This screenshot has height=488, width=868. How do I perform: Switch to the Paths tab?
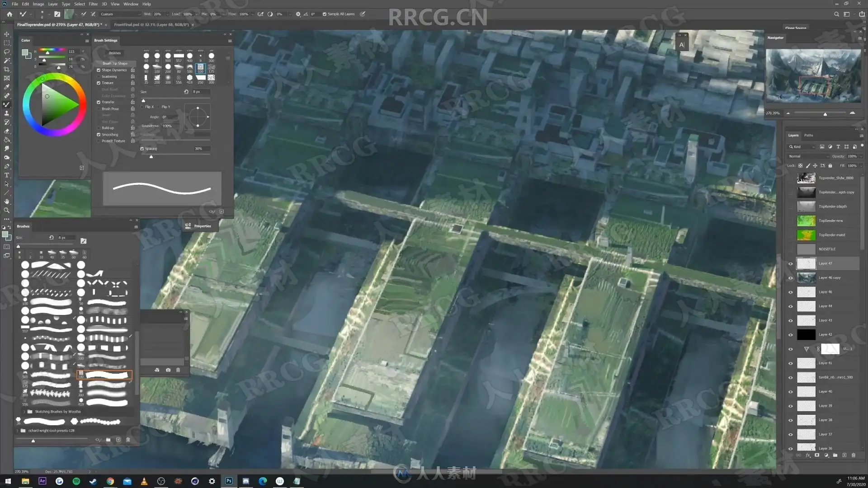coord(808,135)
